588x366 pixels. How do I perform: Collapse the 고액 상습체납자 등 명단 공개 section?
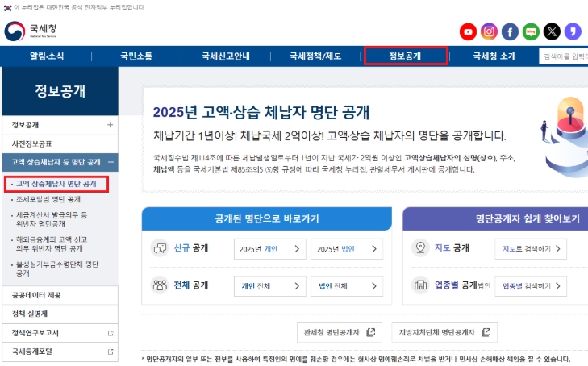(x=110, y=163)
